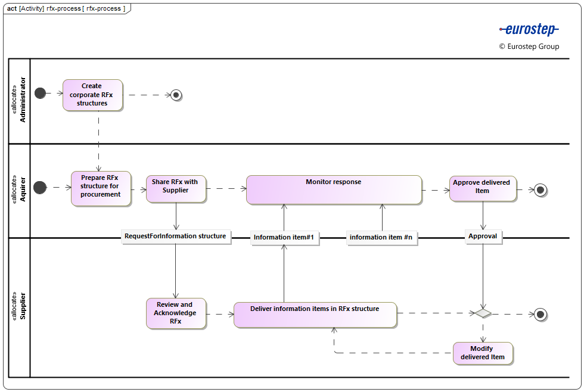Select the Information item#1 object node
584x392 pixels.
(284, 237)
